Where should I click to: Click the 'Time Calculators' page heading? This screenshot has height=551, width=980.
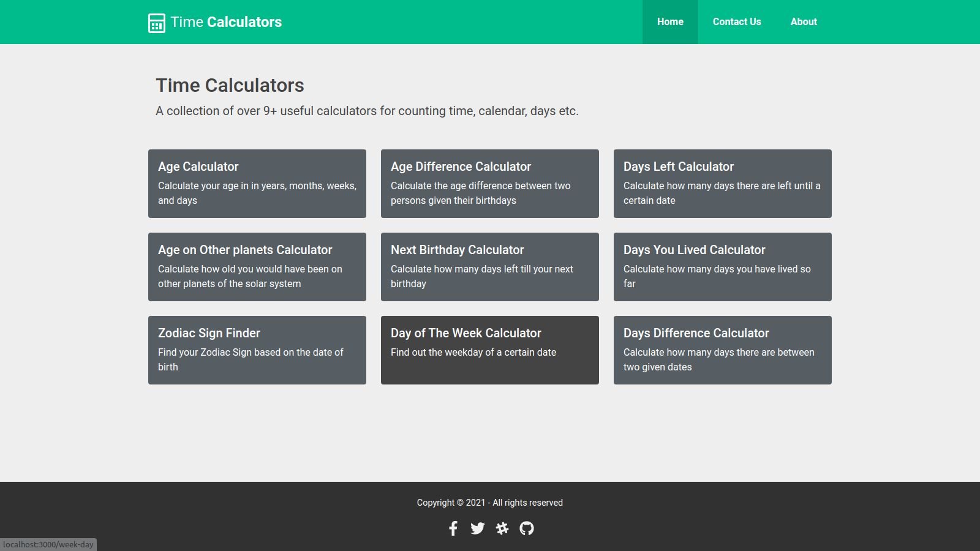tap(230, 86)
